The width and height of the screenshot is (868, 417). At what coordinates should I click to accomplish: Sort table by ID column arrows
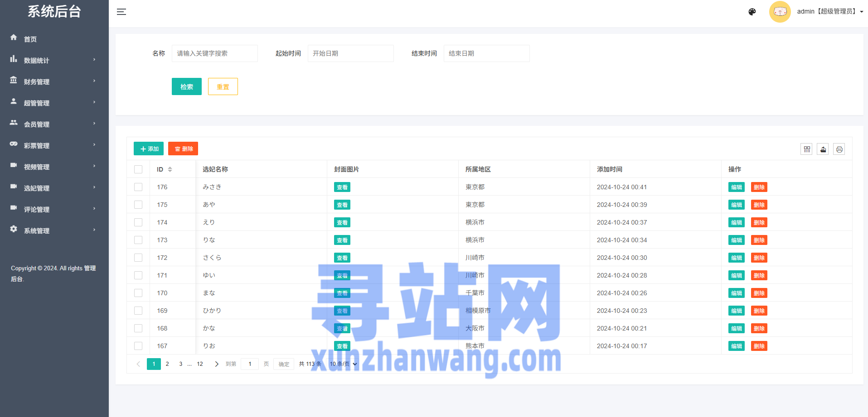point(170,169)
